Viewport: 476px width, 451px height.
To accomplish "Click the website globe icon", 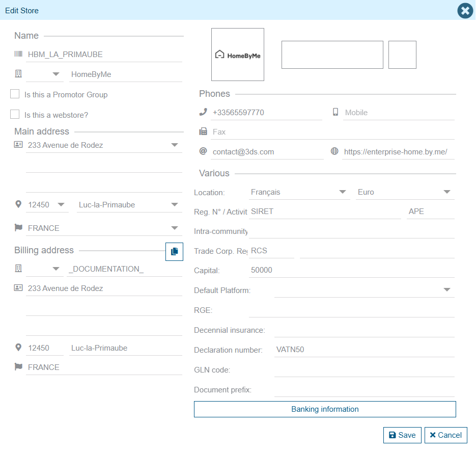I will click(334, 151).
